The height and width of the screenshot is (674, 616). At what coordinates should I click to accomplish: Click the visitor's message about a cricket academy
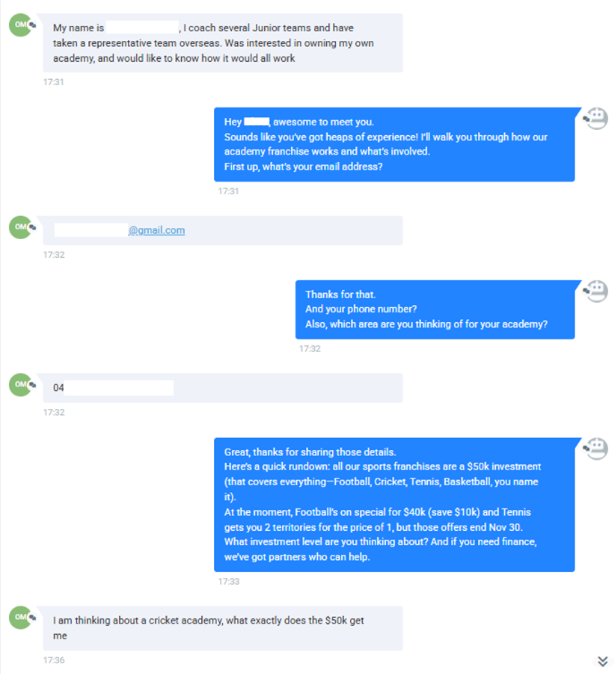coord(222,627)
